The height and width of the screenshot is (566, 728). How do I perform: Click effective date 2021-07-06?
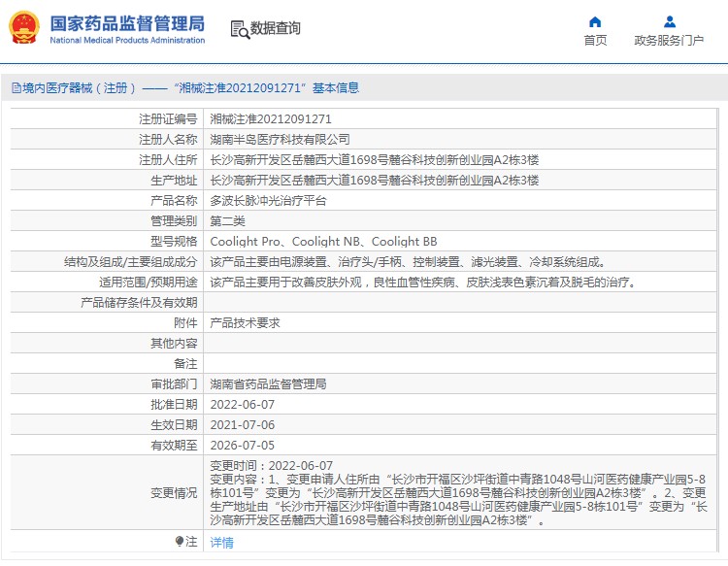click(x=243, y=425)
